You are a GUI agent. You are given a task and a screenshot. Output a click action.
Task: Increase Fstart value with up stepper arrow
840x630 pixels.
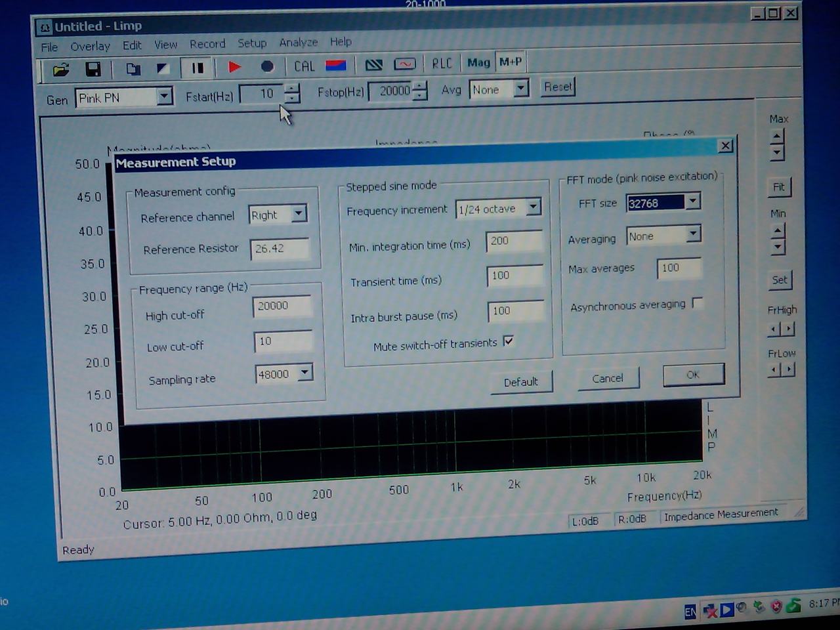(292, 88)
